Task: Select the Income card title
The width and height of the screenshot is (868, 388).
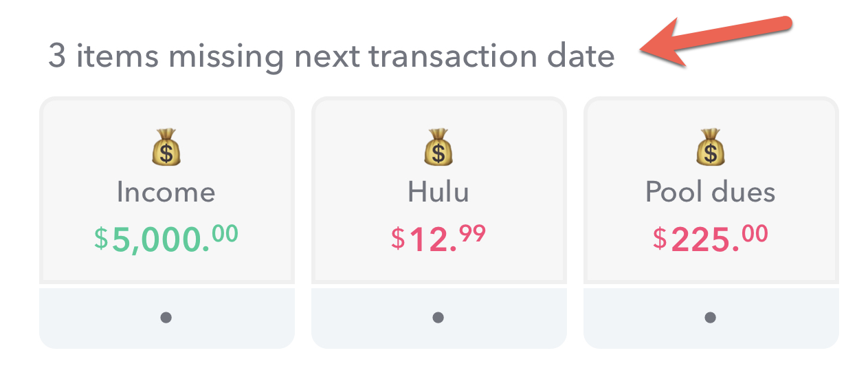Action: click(166, 192)
